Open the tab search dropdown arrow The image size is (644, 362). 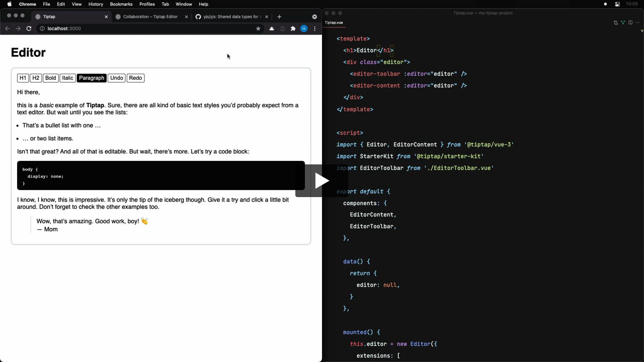click(314, 17)
